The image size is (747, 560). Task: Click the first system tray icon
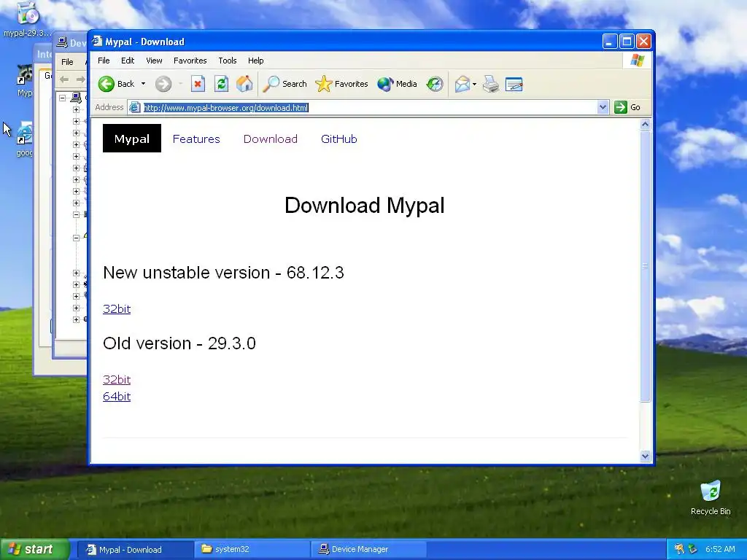[x=679, y=549]
